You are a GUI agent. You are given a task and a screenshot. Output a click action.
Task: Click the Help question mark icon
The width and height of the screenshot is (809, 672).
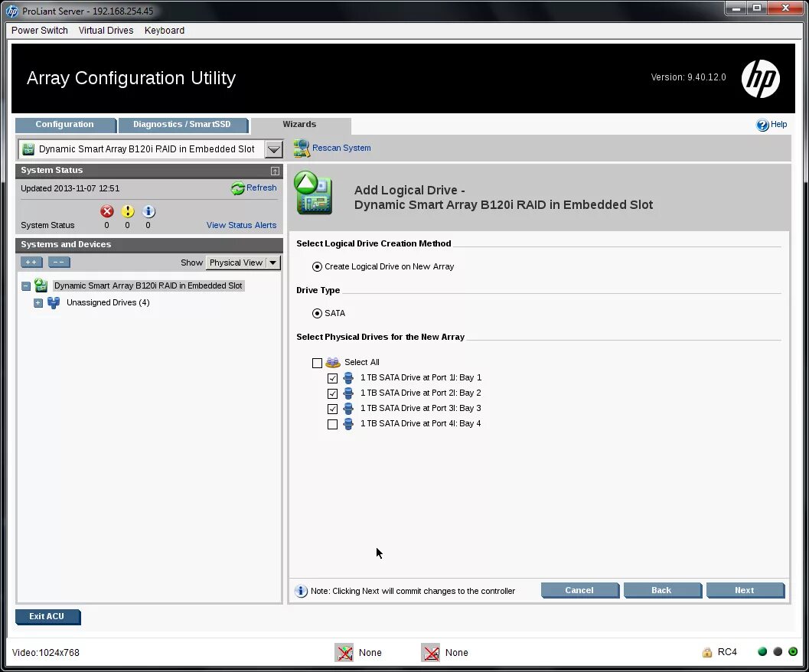(x=762, y=125)
